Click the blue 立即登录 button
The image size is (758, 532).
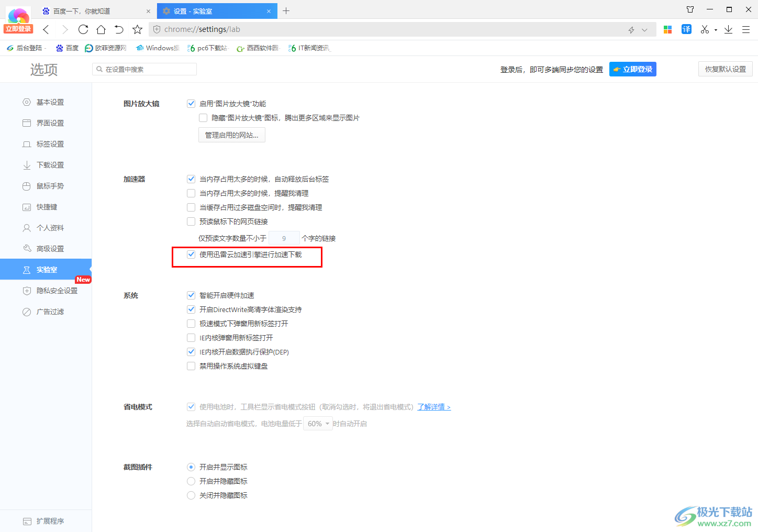coord(632,69)
